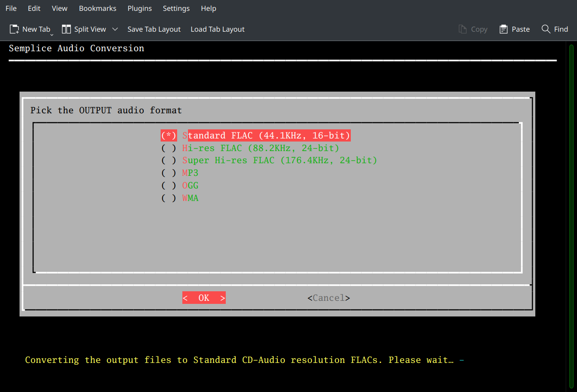Click Save Tab Layout in toolbar

pyautogui.click(x=154, y=29)
